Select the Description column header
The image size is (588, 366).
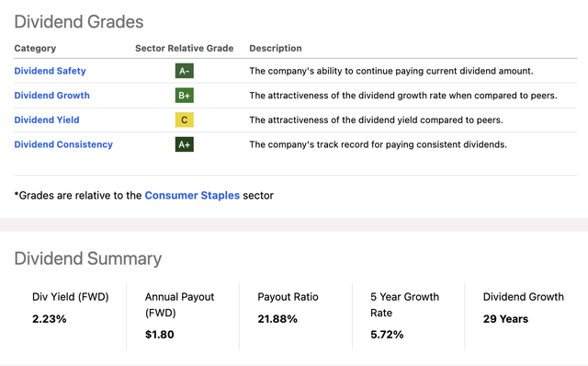coord(276,49)
